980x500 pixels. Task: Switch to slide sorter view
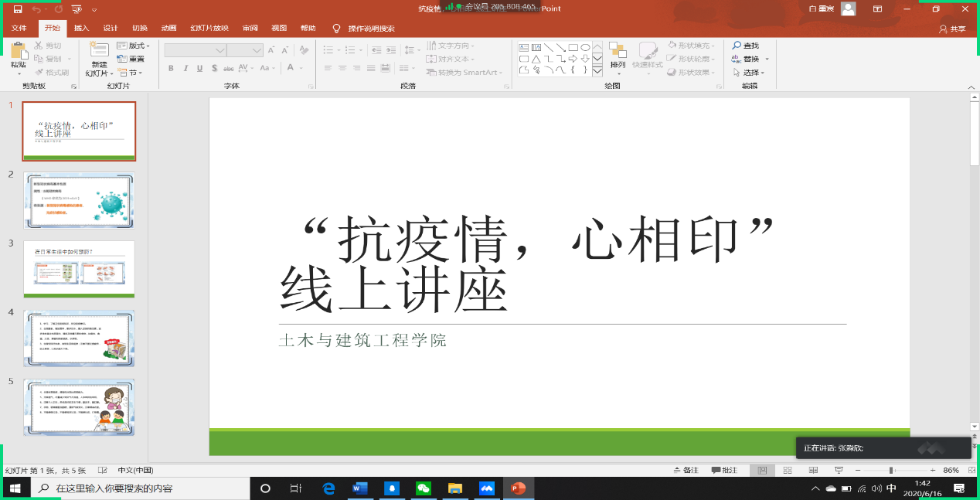click(788, 470)
